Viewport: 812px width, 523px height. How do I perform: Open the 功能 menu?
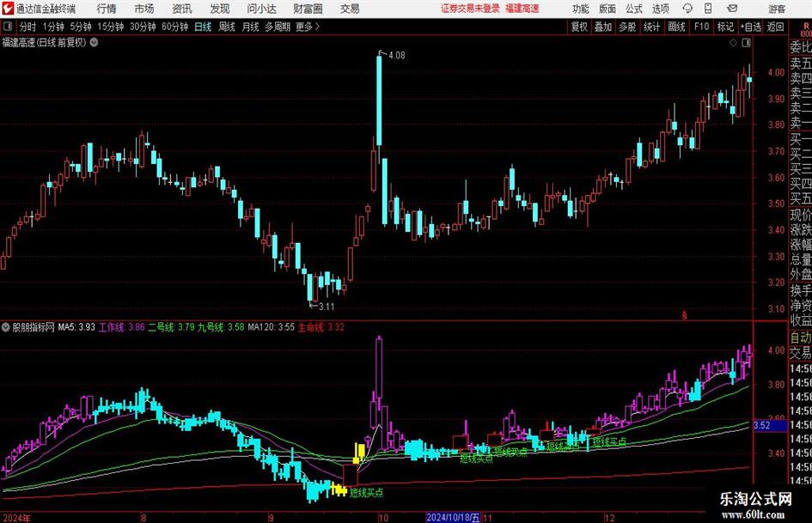581,9
